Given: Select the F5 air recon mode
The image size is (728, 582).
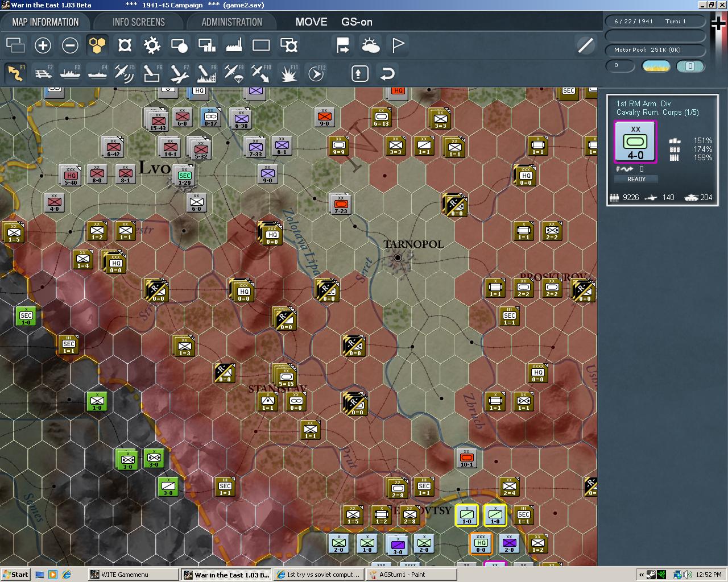Looking at the screenshot, I should pyautogui.click(x=125, y=73).
